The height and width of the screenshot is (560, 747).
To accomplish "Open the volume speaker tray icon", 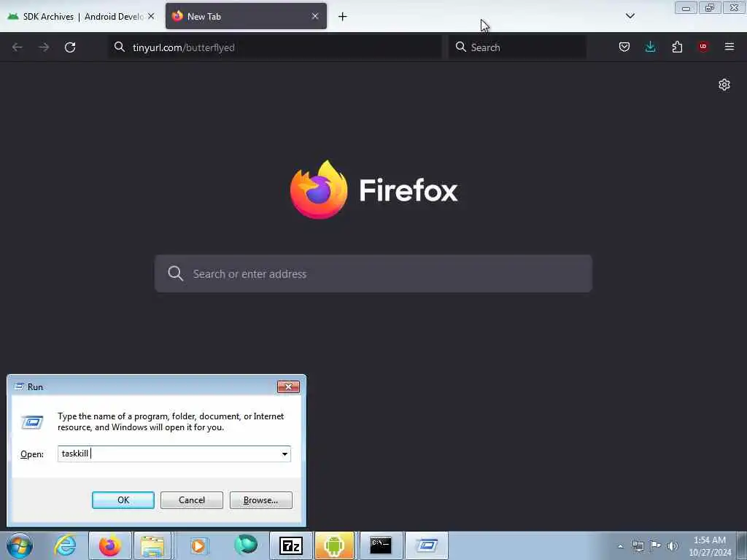I will pos(672,546).
